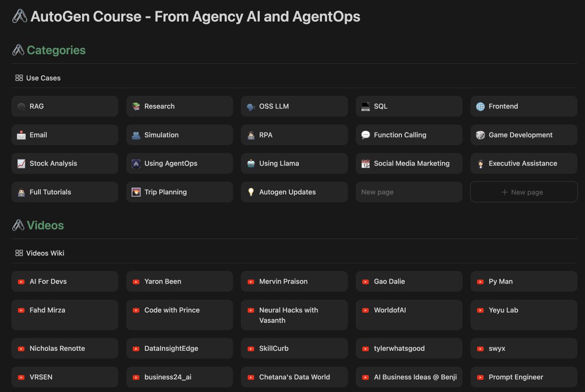585x392 pixels.
Task: Click the speech balloon icon beside Function Calling
Action: click(x=366, y=135)
